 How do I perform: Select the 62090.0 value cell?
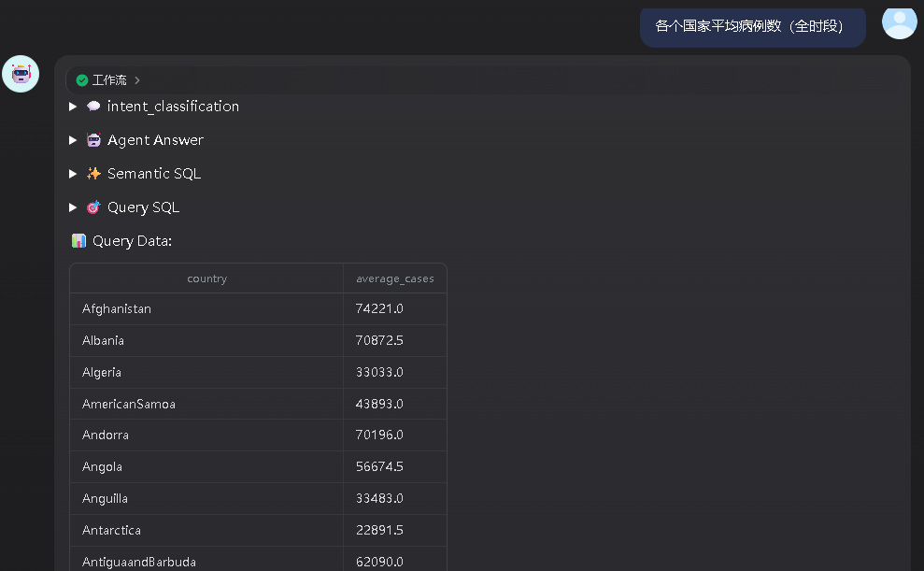pyautogui.click(x=395, y=559)
